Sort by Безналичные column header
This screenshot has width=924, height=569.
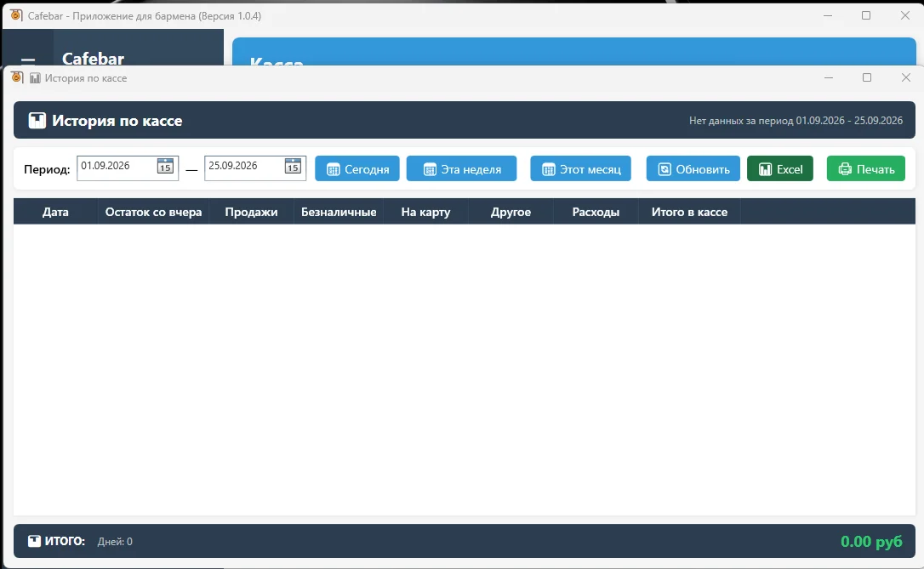tap(339, 212)
